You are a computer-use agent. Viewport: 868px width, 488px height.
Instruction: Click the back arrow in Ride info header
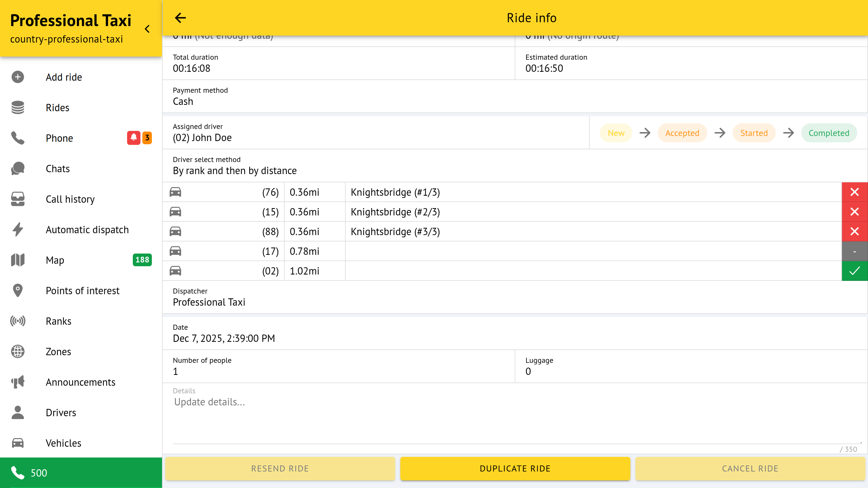(180, 18)
